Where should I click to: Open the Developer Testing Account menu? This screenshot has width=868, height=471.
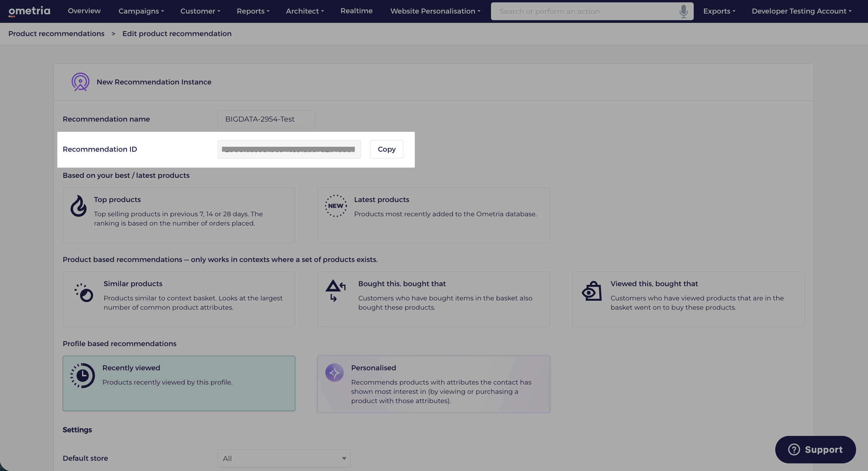coord(801,11)
